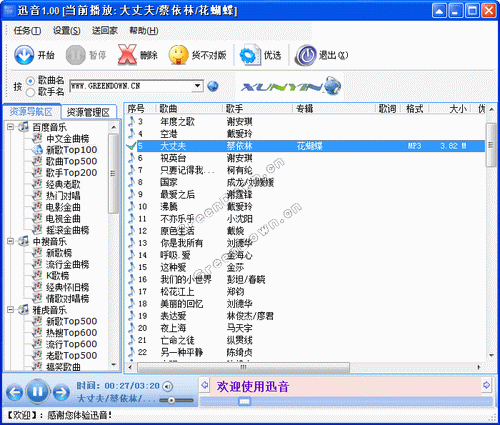This screenshot has width=500, height=425.
Task: Click the 开始 download arrow icon
Action: (24, 55)
